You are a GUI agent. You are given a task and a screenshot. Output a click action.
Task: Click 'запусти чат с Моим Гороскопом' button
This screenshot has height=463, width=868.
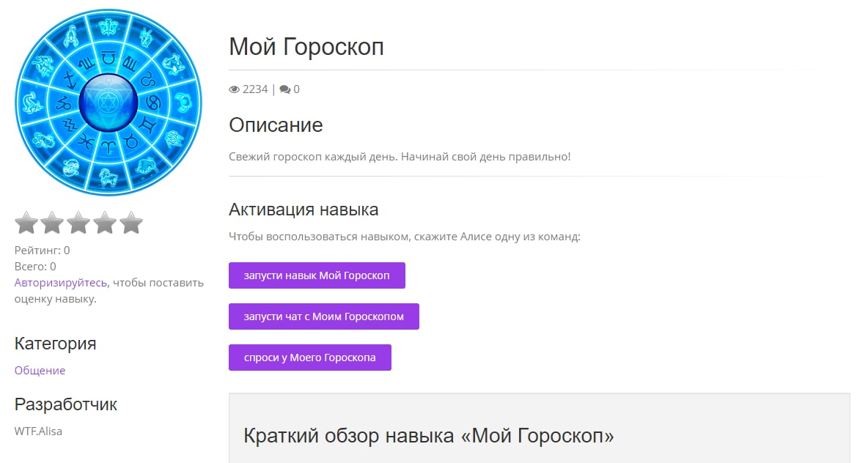[x=324, y=316]
